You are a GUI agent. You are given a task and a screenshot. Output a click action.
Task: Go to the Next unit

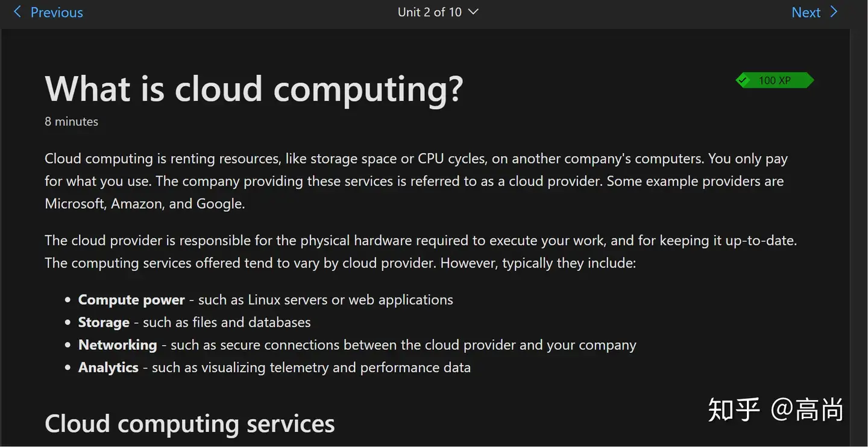point(806,12)
